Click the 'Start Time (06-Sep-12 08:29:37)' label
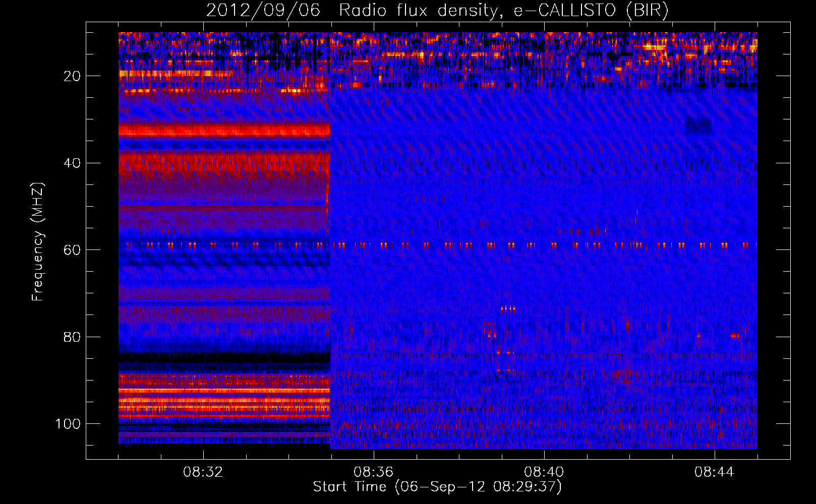This screenshot has height=504, width=816. (437, 487)
